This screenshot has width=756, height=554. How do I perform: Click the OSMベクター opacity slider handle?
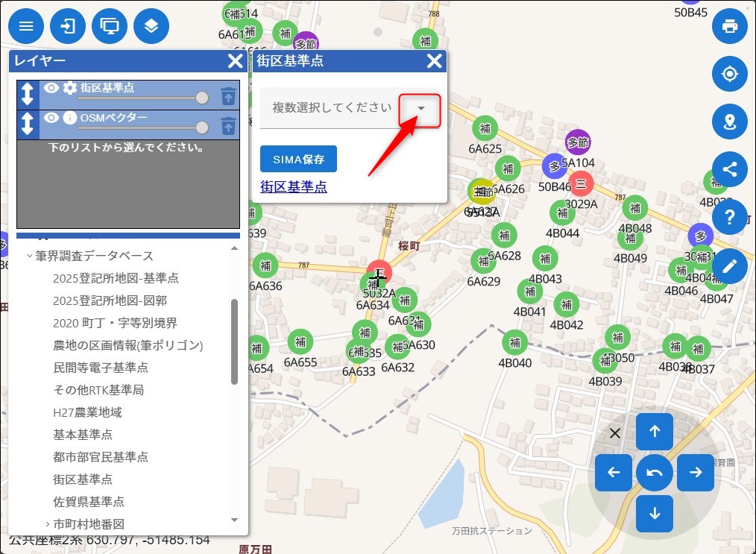coord(201,128)
